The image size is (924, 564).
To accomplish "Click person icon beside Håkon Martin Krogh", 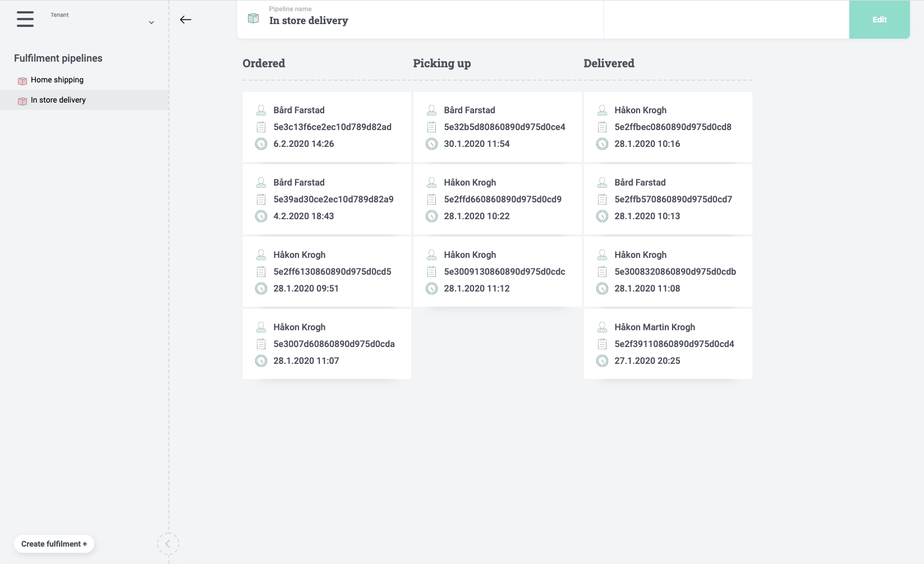I will click(x=603, y=327).
